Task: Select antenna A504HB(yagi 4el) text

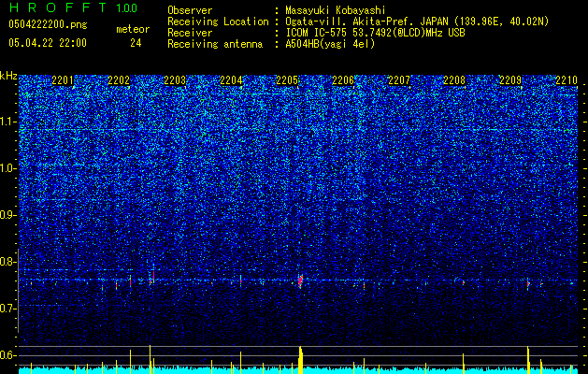Action: [x=330, y=44]
